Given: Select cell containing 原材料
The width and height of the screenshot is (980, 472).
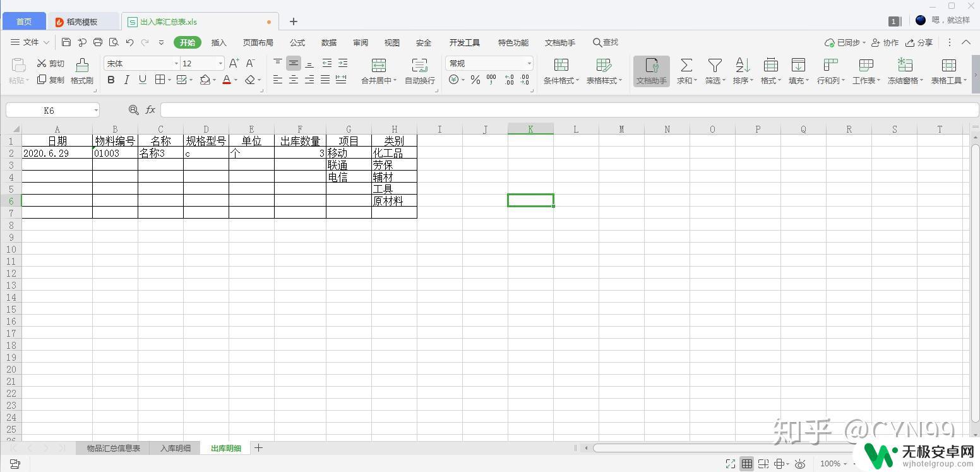Looking at the screenshot, I should point(394,201).
